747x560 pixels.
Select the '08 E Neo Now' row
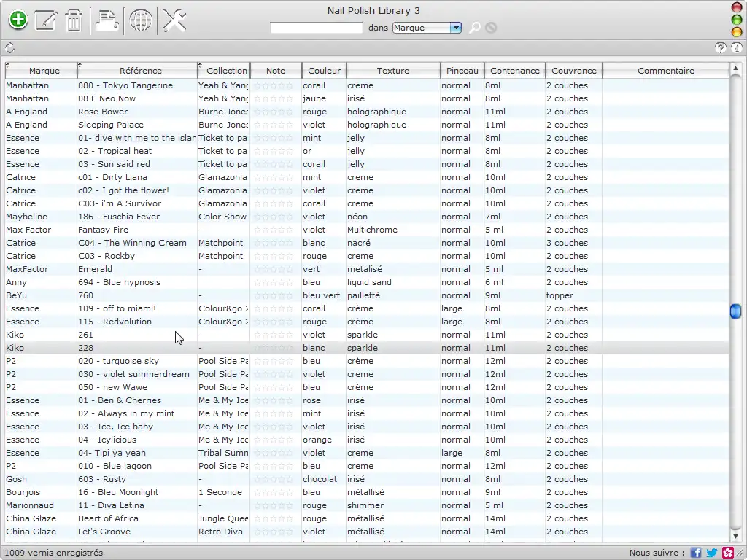[367, 98]
